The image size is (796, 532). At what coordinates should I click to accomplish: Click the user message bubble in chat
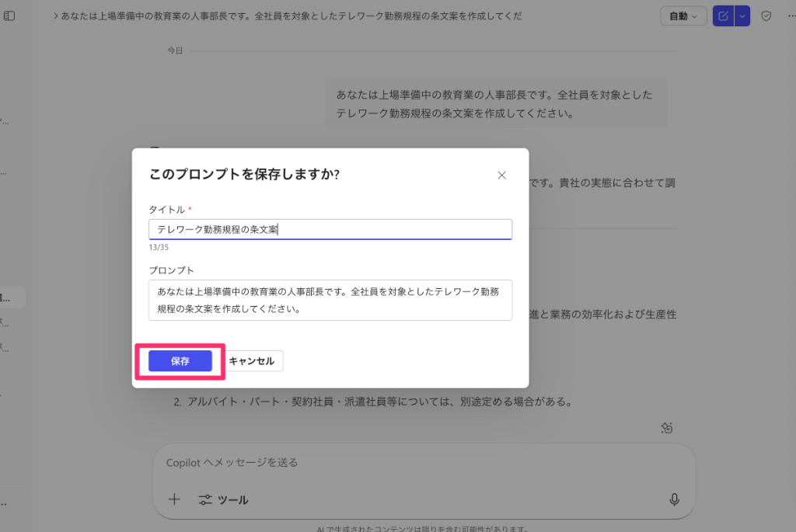click(x=495, y=104)
